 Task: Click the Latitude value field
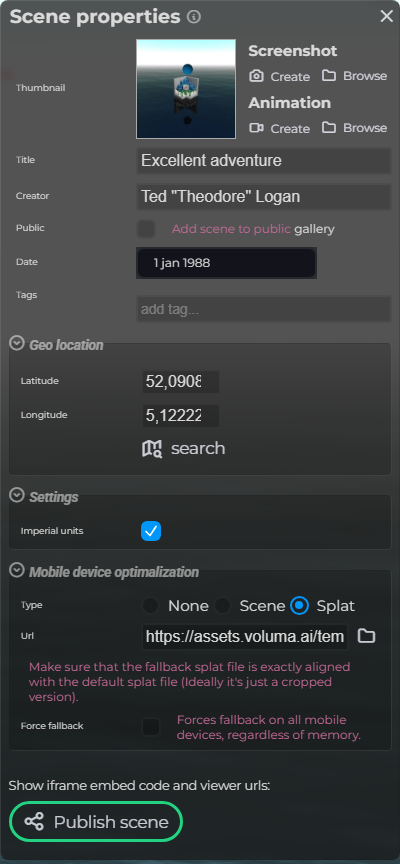pos(181,381)
